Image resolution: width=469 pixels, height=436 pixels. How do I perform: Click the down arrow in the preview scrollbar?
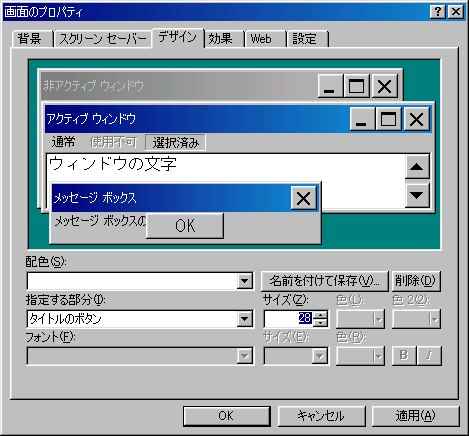coord(417,195)
